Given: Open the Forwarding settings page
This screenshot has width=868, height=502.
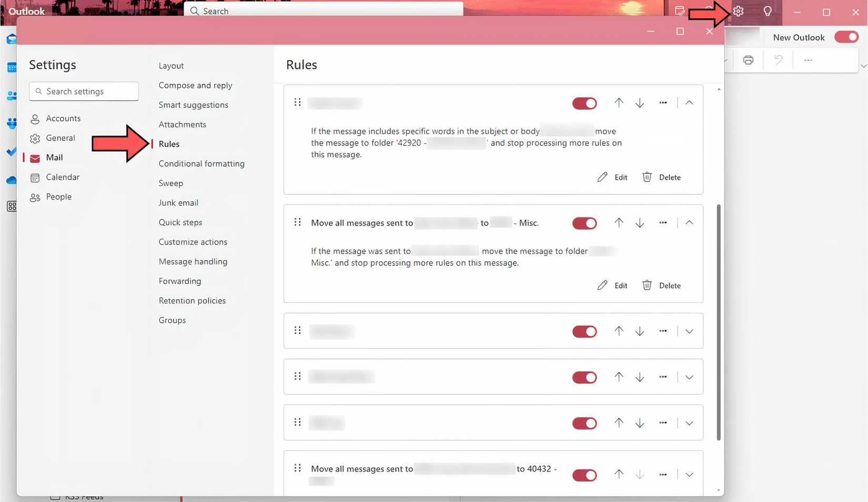Looking at the screenshot, I should [179, 281].
